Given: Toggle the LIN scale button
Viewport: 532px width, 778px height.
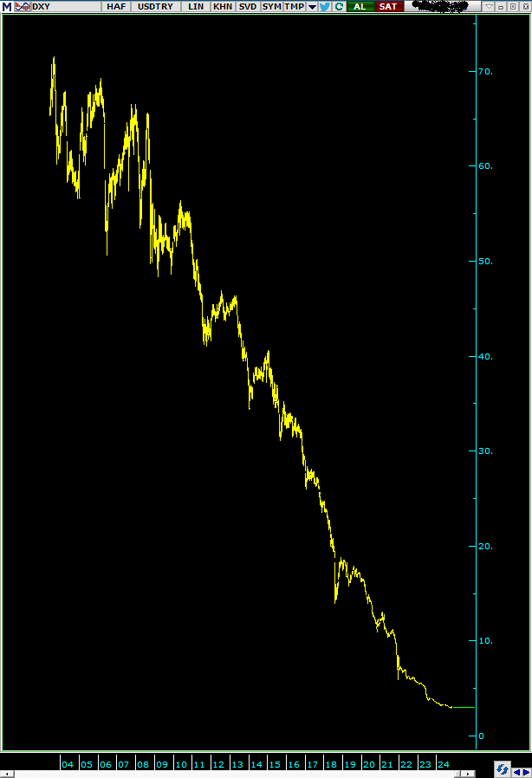Looking at the screenshot, I should click(x=196, y=6).
